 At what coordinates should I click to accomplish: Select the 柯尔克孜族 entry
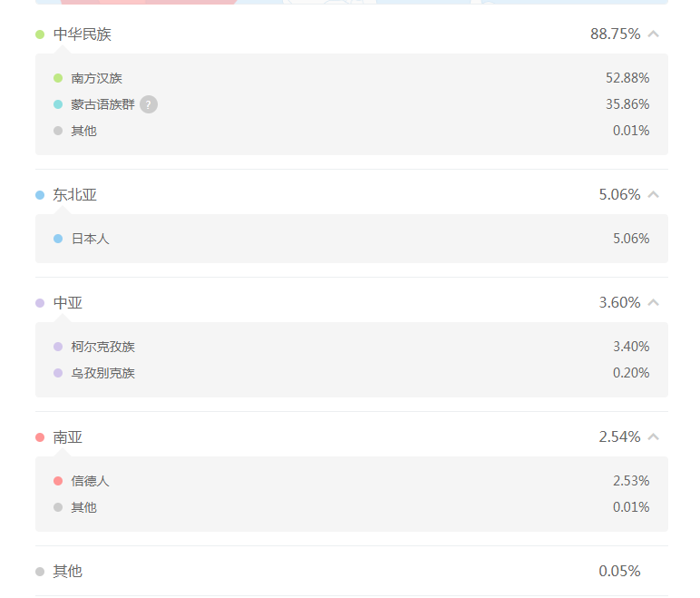click(x=102, y=347)
